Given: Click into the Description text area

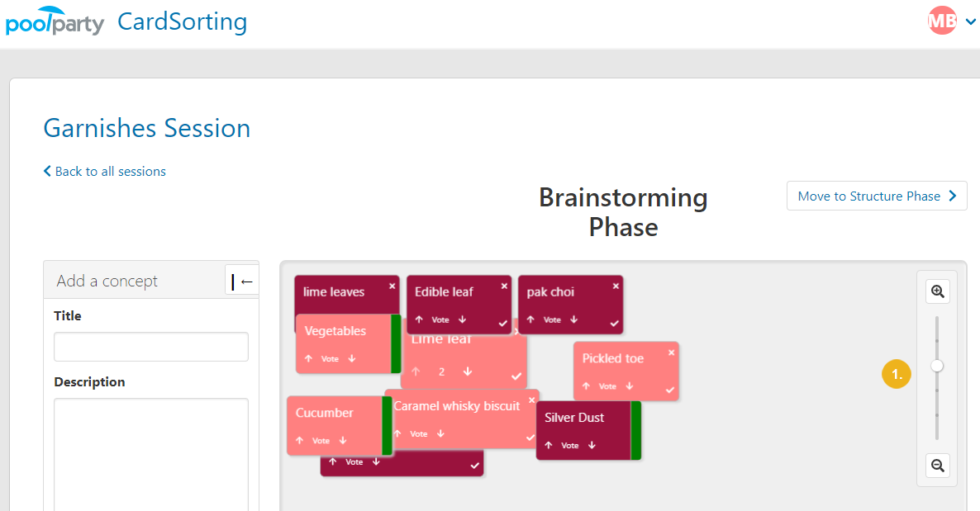Looking at the screenshot, I should pyautogui.click(x=151, y=455).
